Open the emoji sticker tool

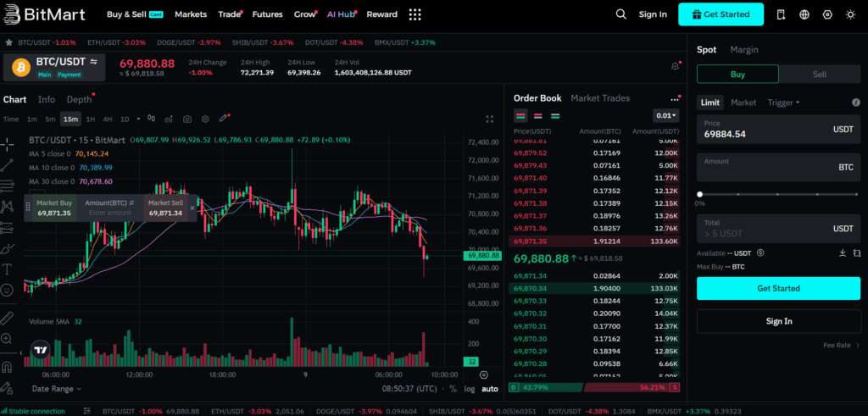7,290
